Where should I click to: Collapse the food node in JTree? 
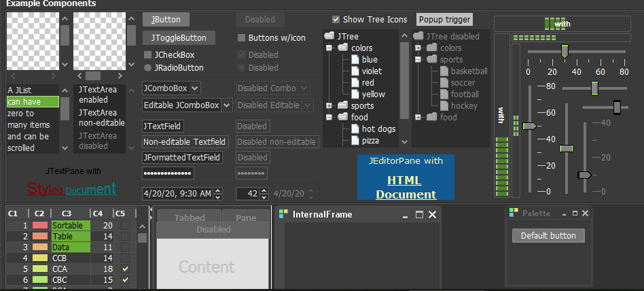329,117
